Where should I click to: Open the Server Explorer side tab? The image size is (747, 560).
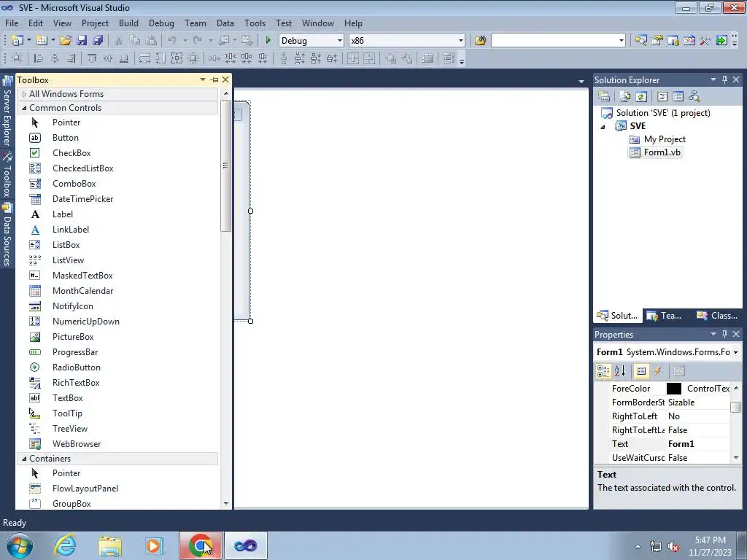point(7,112)
